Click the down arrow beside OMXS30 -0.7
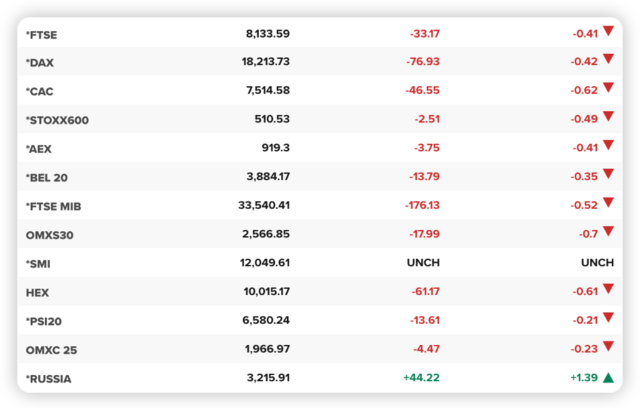Screen dimensions: 640x410 (x=608, y=232)
